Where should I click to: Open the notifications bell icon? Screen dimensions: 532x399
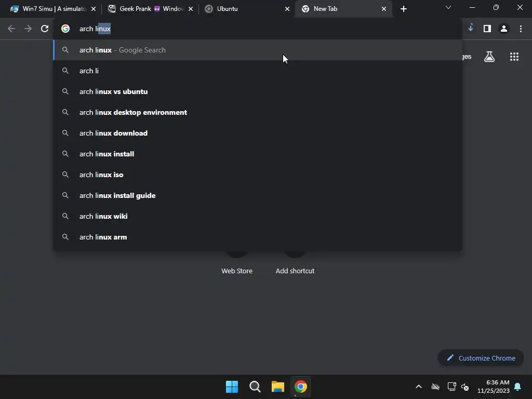[x=518, y=387]
